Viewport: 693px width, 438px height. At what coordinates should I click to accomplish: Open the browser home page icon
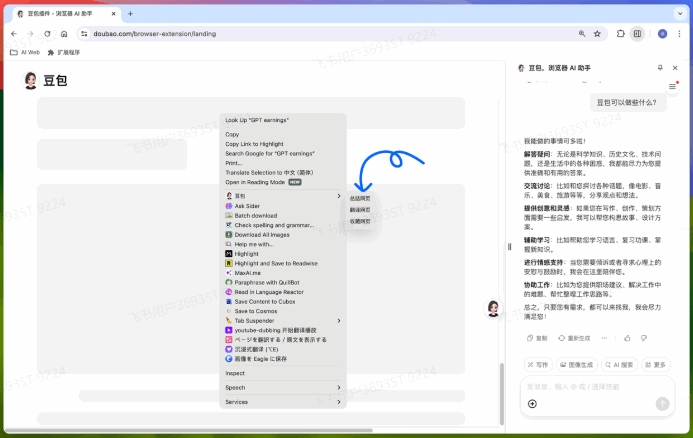pos(64,34)
